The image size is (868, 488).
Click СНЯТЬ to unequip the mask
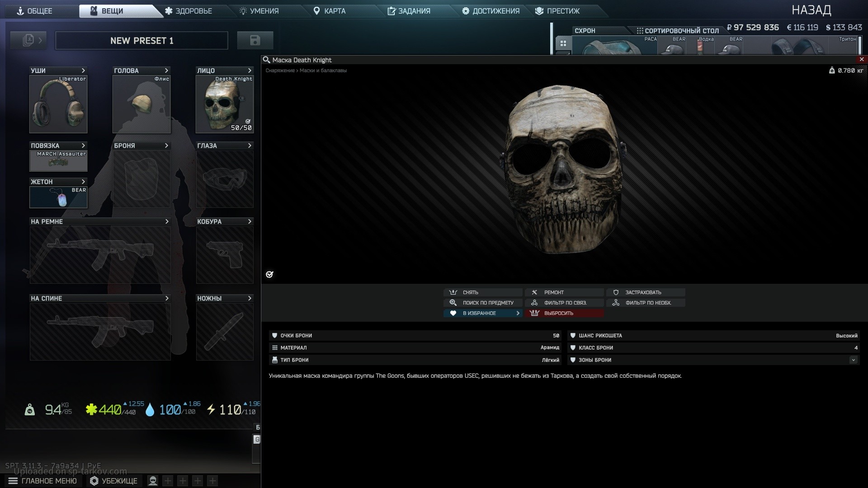pos(483,292)
